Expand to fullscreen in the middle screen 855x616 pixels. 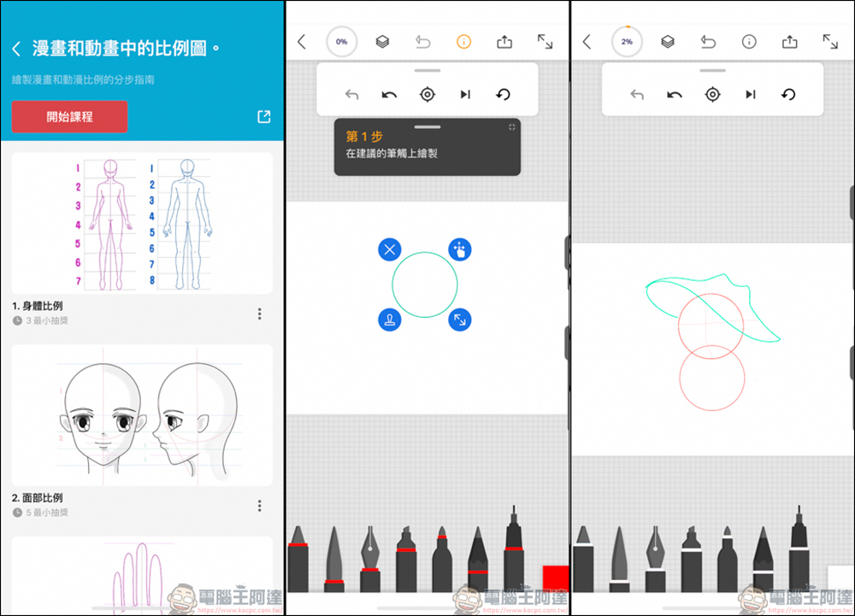(545, 41)
